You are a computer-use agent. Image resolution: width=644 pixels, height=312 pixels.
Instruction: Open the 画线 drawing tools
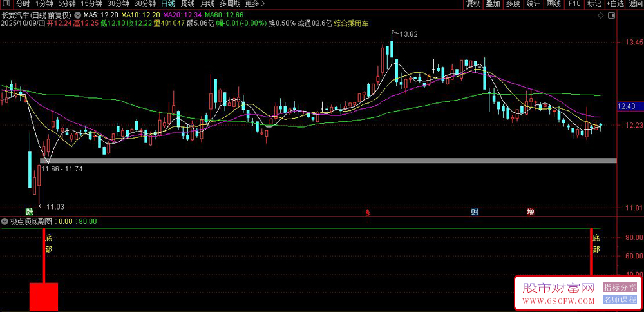(x=554, y=4)
